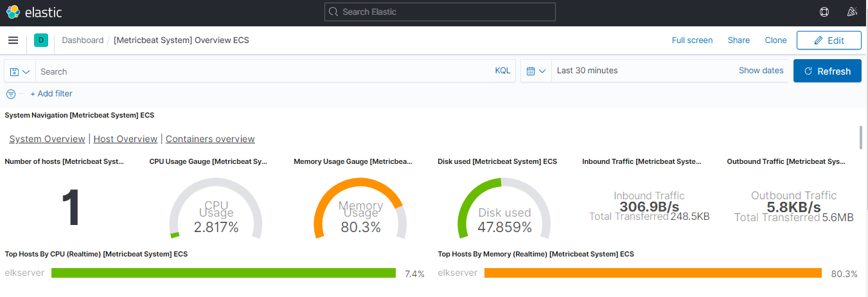Click Inbound Traffic 306.9B/s value
This screenshot has width=868, height=297.
point(650,206)
